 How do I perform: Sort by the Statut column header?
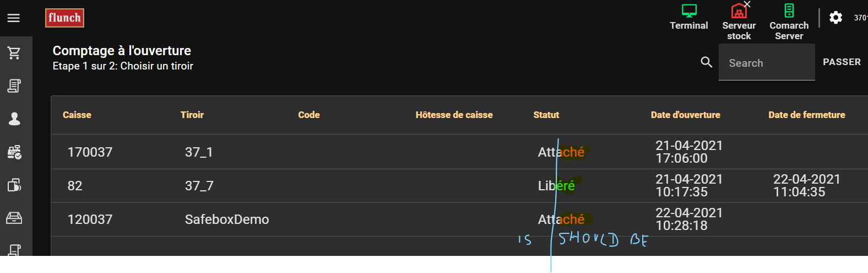point(546,115)
